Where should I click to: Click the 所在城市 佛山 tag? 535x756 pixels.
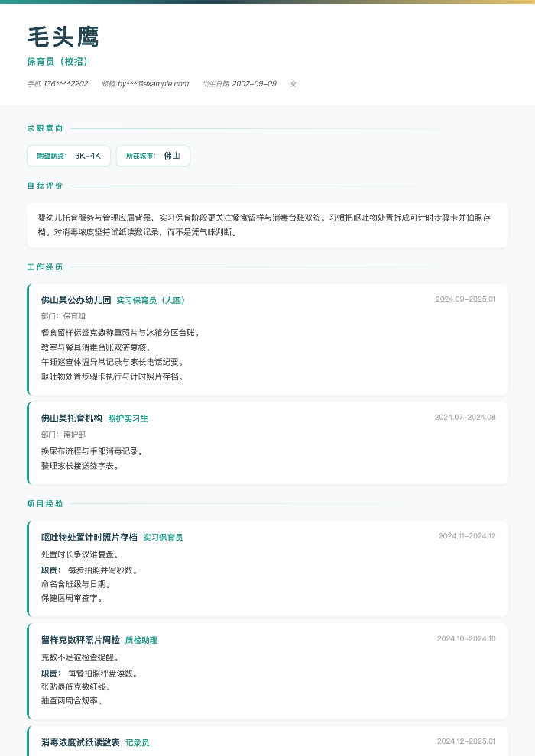(x=153, y=156)
